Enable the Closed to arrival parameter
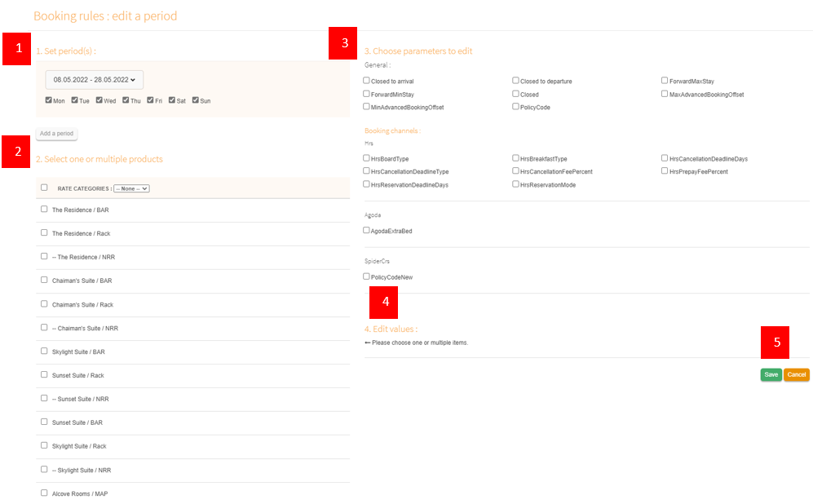The width and height of the screenshot is (813, 504). tap(367, 81)
